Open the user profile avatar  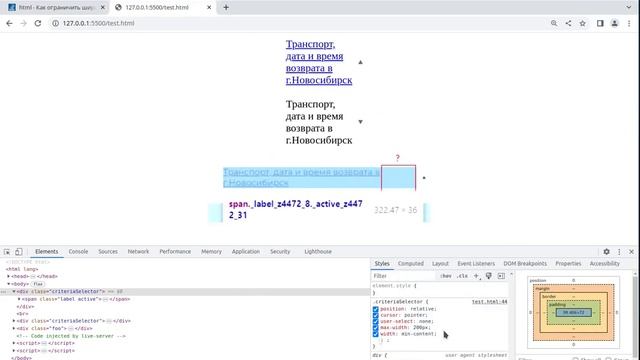[x=614, y=23]
